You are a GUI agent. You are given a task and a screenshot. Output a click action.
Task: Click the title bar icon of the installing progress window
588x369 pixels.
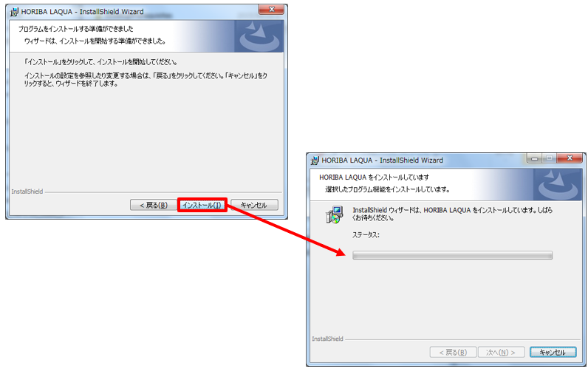click(x=315, y=160)
